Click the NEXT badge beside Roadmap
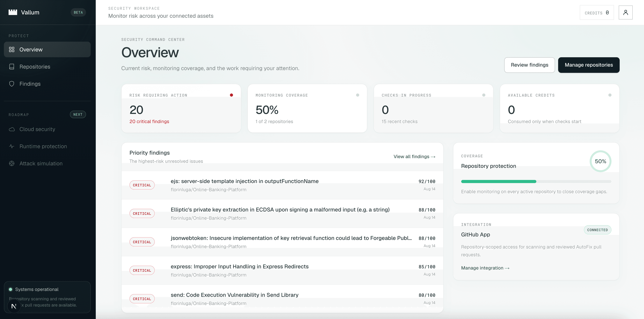644x319 pixels. (x=78, y=115)
